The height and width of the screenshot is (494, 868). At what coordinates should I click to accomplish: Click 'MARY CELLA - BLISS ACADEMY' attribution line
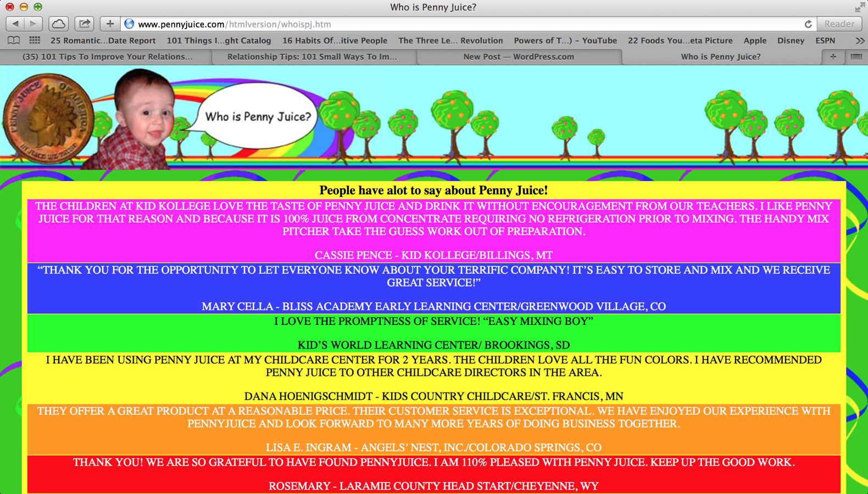point(433,306)
